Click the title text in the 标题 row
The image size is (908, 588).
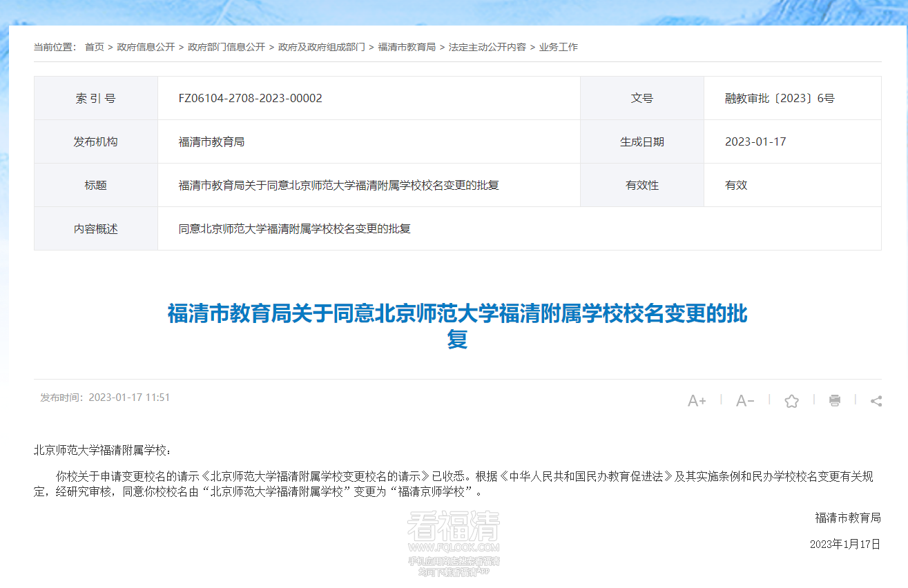click(338, 185)
